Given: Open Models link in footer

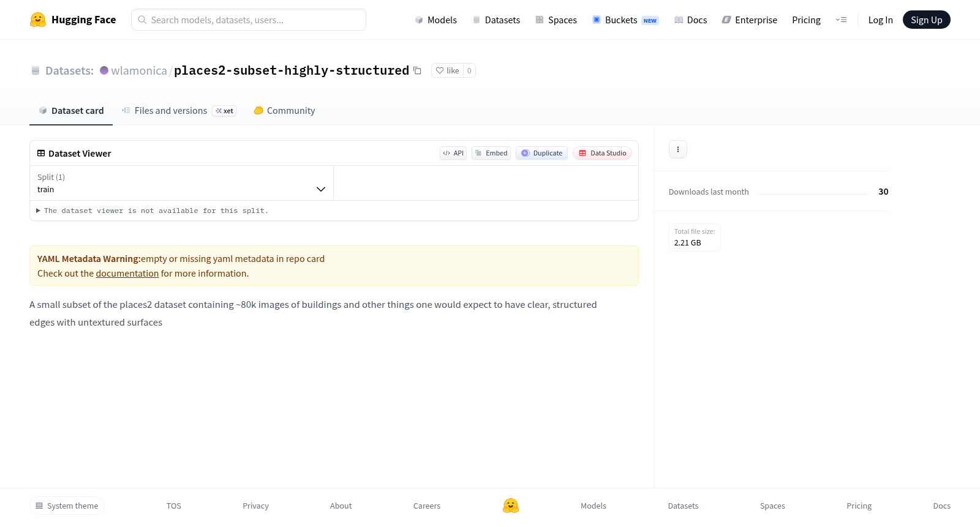Looking at the screenshot, I should coord(594,506).
